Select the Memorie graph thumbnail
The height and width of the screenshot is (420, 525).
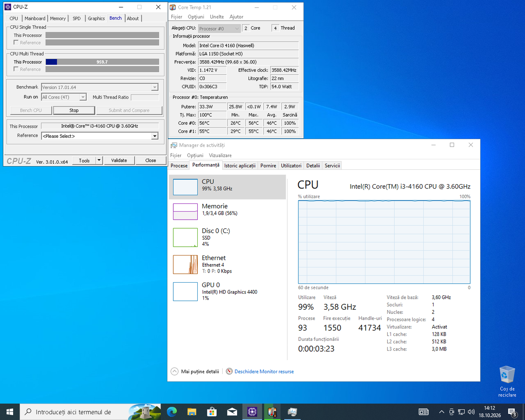click(x=185, y=211)
